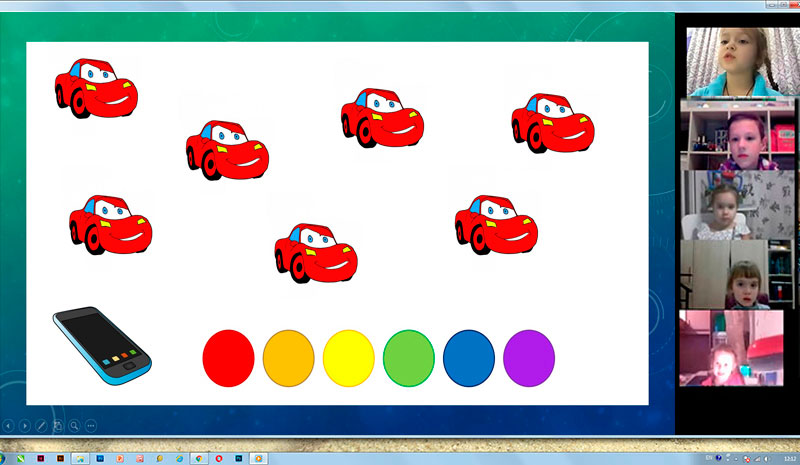
Task: Open the Windows Start menu
Action: (2, 458)
